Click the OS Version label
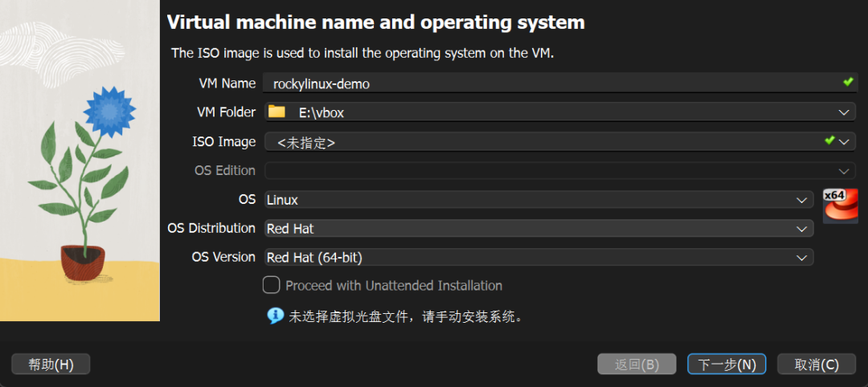The image size is (868, 387). click(223, 257)
